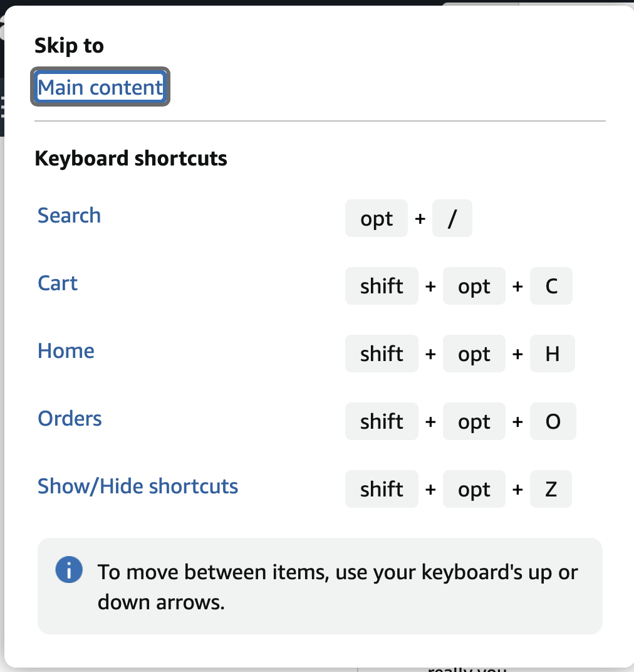Open the Orders shortcut link
The width and height of the screenshot is (634, 672).
[70, 419]
